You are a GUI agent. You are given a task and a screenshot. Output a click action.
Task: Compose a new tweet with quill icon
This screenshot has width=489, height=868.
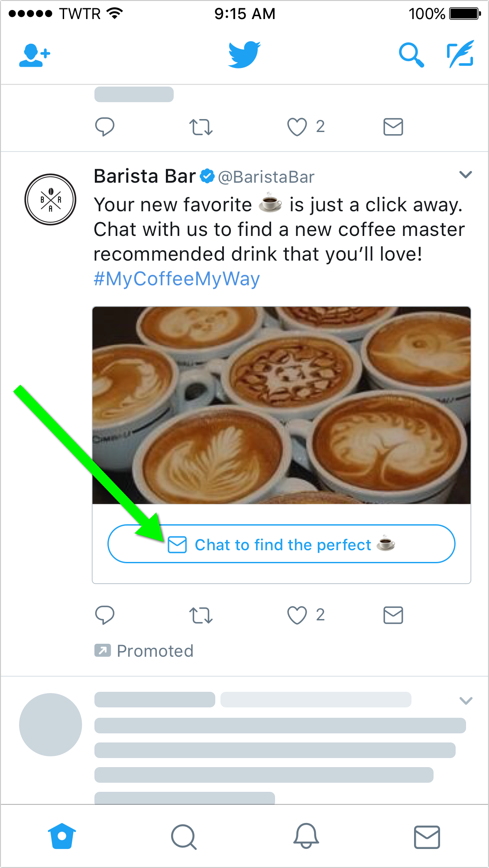pos(460,55)
